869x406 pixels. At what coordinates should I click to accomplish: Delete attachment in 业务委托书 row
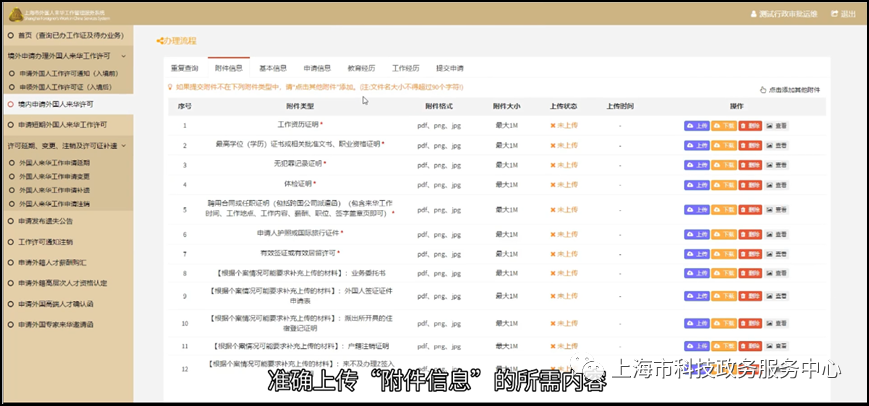750,274
